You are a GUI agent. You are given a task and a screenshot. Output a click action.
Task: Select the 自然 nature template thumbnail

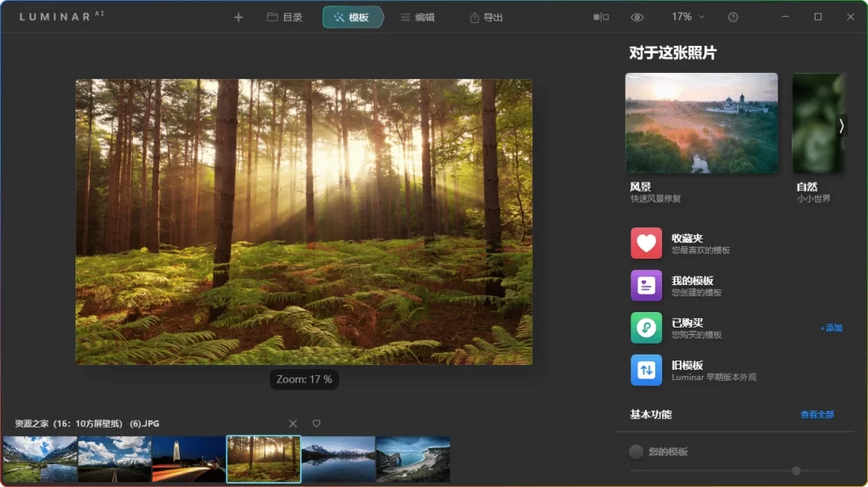819,123
